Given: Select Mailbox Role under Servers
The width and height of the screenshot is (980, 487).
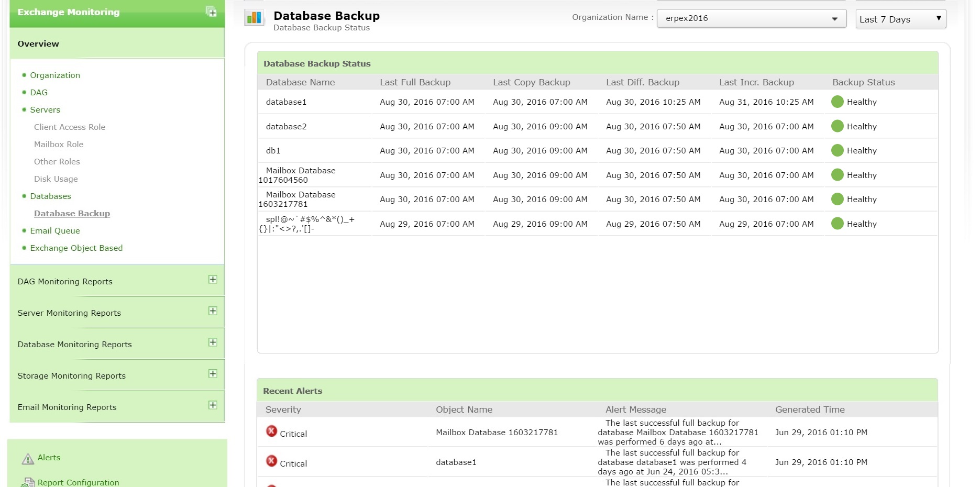Looking at the screenshot, I should [x=59, y=145].
